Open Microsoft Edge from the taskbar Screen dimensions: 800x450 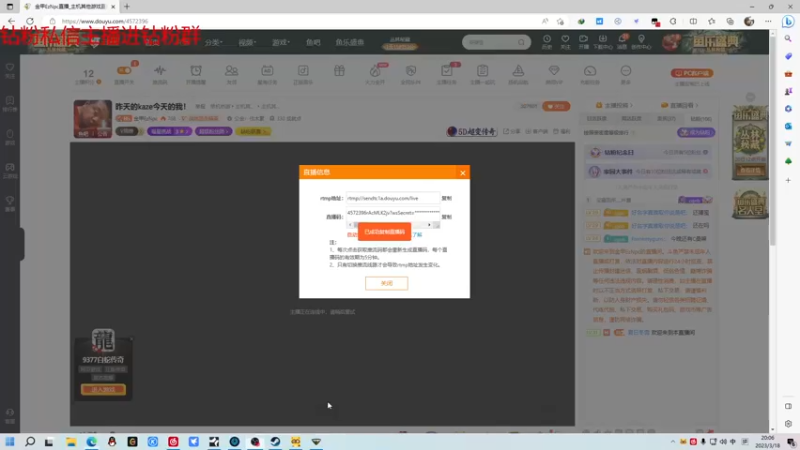click(x=91, y=442)
